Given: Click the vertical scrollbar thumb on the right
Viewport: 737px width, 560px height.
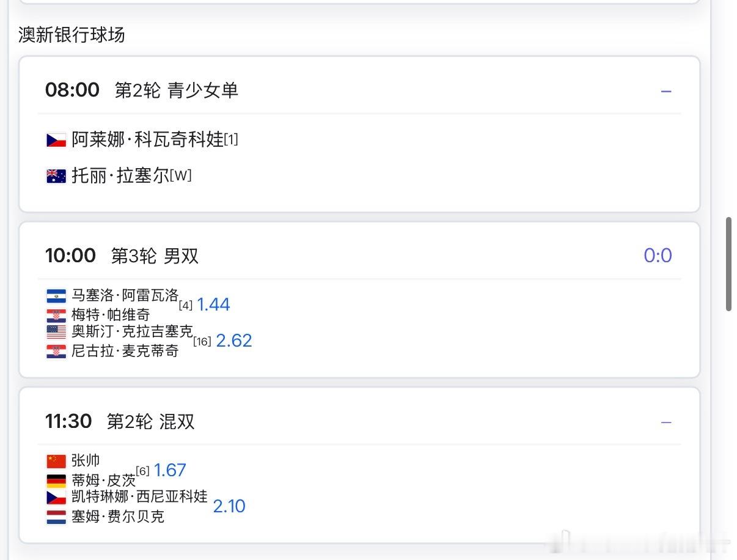Looking at the screenshot, I should point(728,264).
